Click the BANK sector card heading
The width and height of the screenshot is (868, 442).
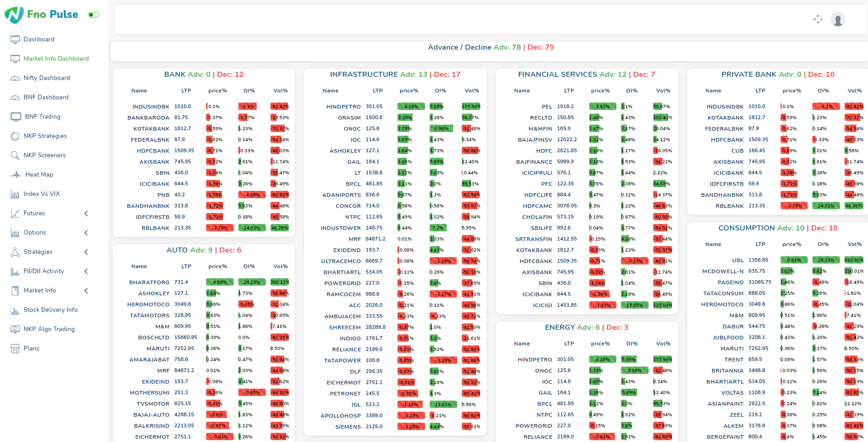(204, 75)
